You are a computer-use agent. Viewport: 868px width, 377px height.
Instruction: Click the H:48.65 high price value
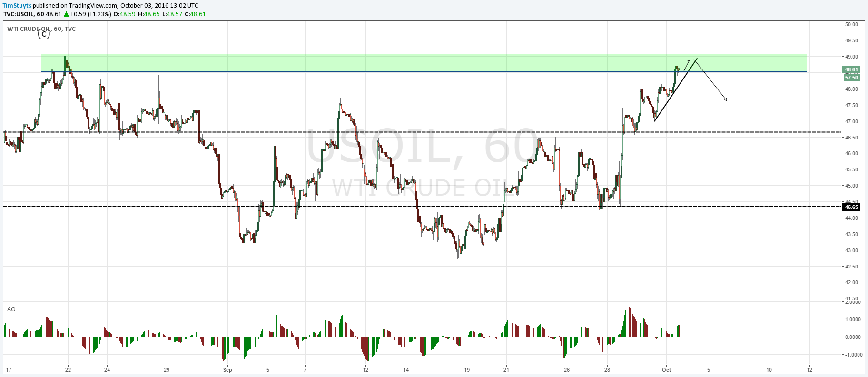tap(149, 14)
